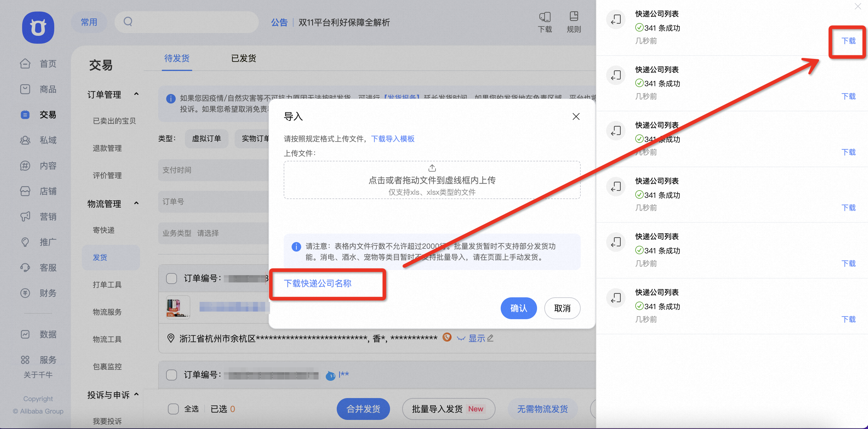Open the 客服 customer service headset icon

(x=25, y=268)
